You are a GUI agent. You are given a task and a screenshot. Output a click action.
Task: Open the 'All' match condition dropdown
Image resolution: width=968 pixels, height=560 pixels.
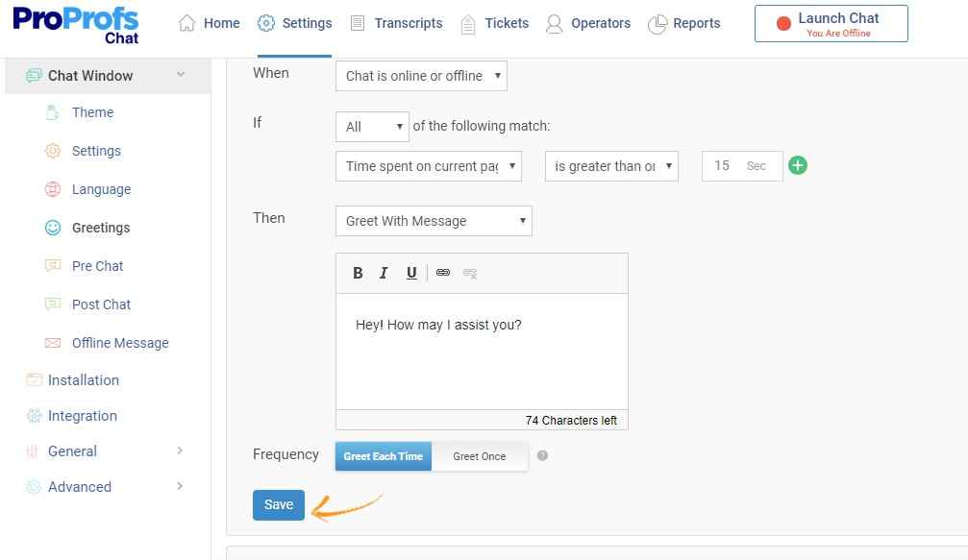372,127
